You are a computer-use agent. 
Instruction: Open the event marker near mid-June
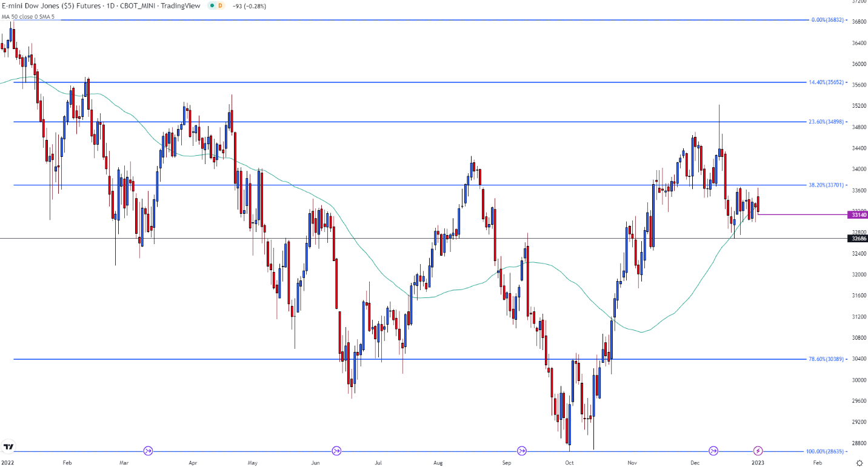click(x=336, y=451)
